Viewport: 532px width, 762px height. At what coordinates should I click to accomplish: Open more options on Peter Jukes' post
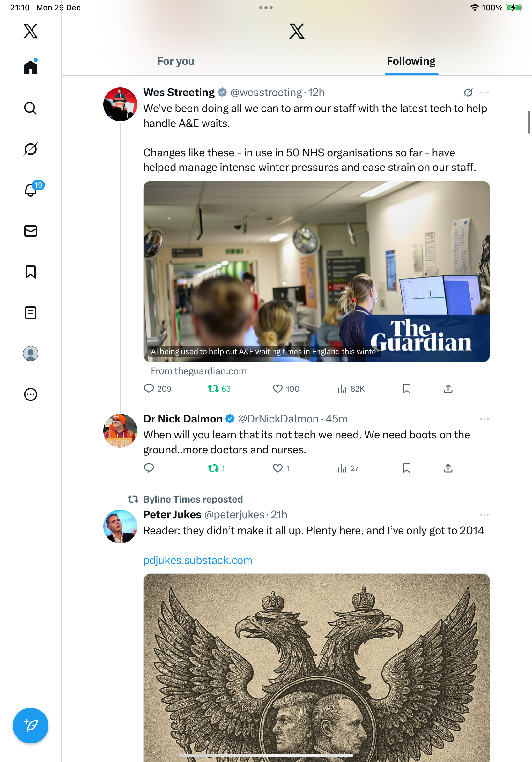pos(484,515)
